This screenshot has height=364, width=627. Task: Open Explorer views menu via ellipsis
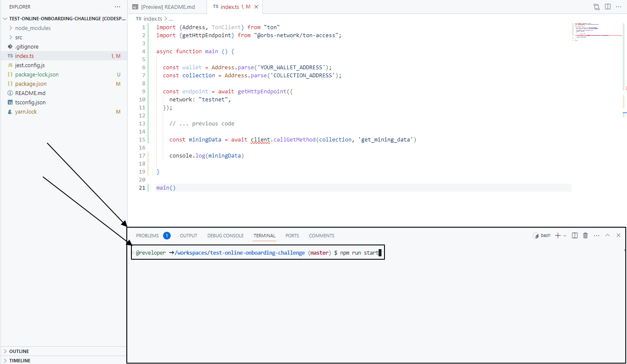[117, 6]
